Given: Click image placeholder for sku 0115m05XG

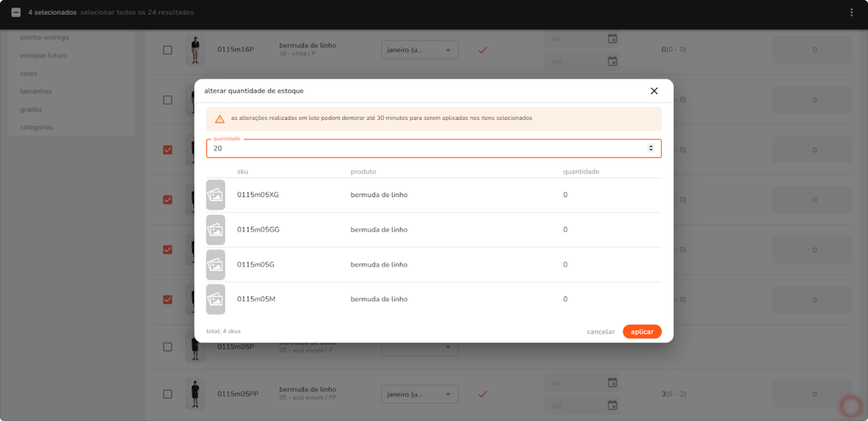Looking at the screenshot, I should pos(216,195).
